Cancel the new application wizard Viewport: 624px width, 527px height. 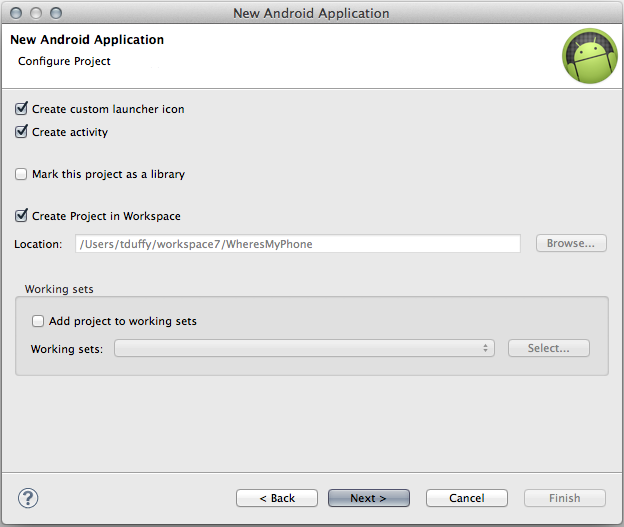[467, 498]
